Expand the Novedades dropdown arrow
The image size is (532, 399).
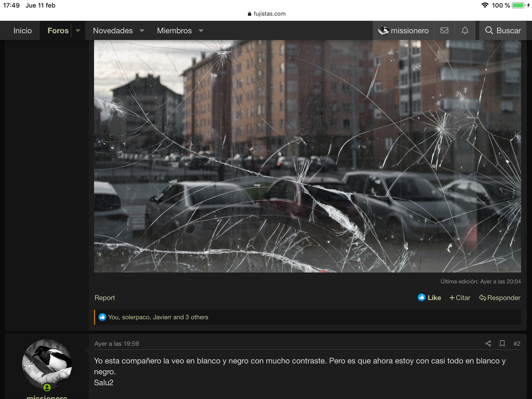pyautogui.click(x=142, y=31)
